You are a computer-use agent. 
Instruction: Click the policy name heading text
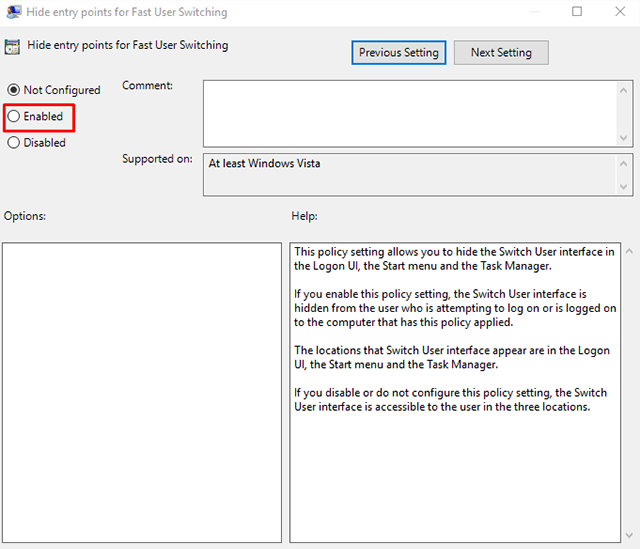pos(128,46)
